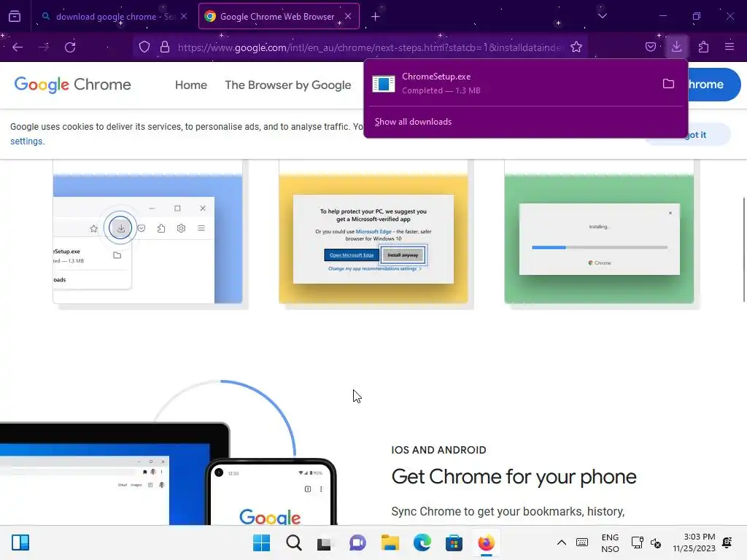This screenshot has width=747, height=560.
Task: Expand the list all tabs chevron
Action: point(602,16)
